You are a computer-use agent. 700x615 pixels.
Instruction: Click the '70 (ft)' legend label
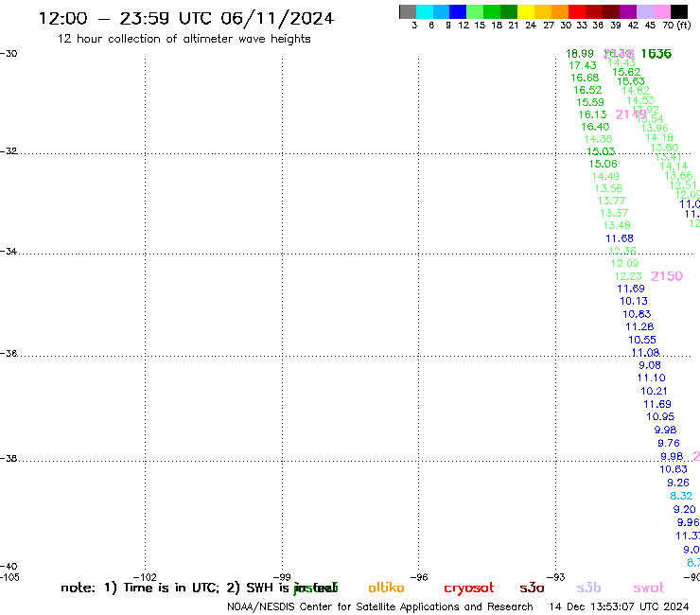[676, 26]
